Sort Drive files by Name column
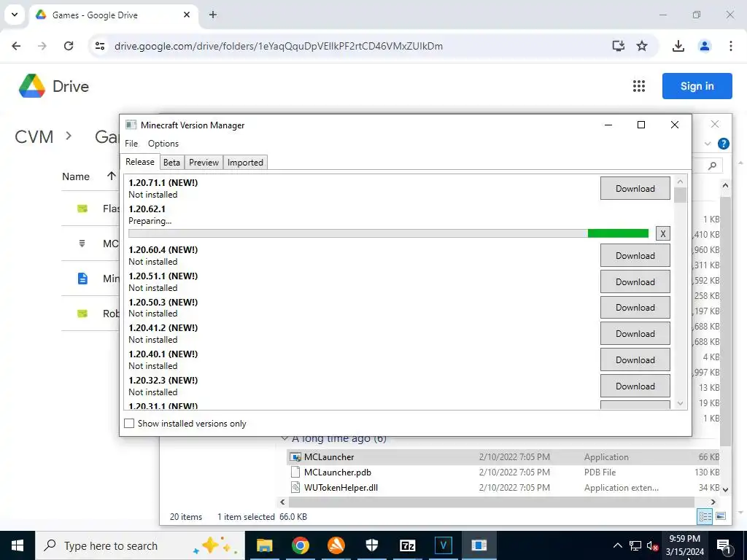The height and width of the screenshot is (560, 747). 76,176
